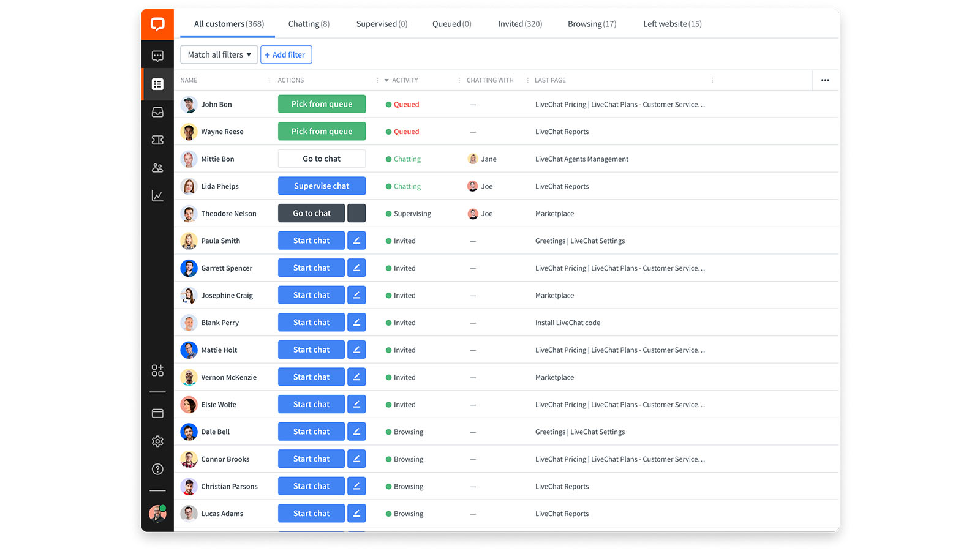Click edit greeting icon for Connor Brooks
This screenshot has width=980, height=551.
pos(356,459)
